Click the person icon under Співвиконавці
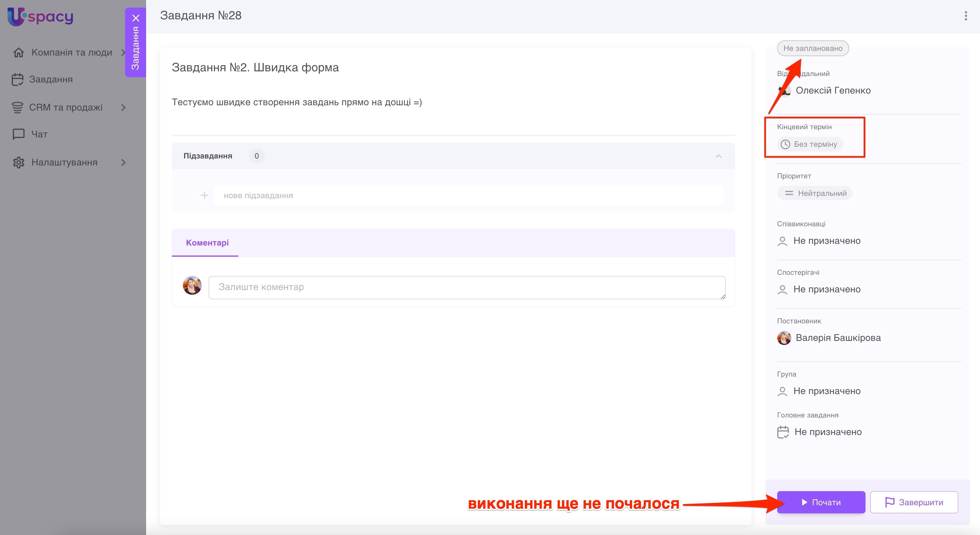Image resolution: width=980 pixels, height=535 pixels. pyautogui.click(x=782, y=241)
